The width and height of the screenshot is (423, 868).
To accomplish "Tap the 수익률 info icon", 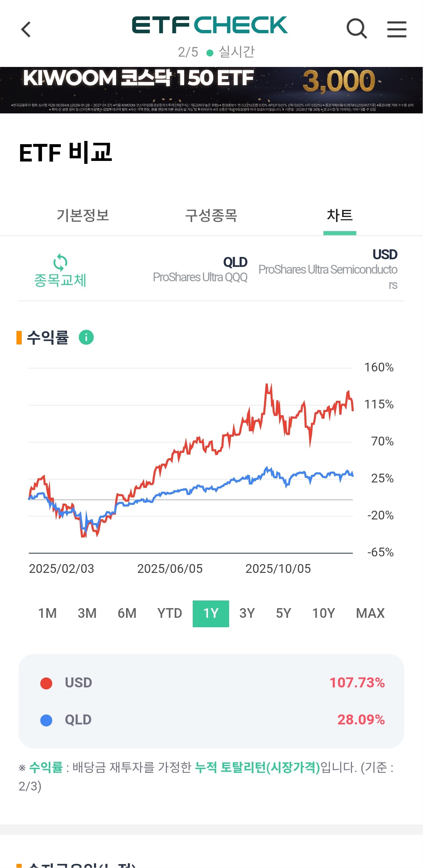I will click(x=86, y=337).
